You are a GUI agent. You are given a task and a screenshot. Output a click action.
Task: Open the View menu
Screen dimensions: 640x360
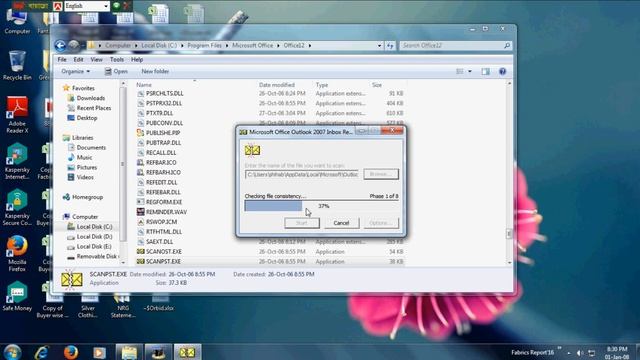point(96,60)
